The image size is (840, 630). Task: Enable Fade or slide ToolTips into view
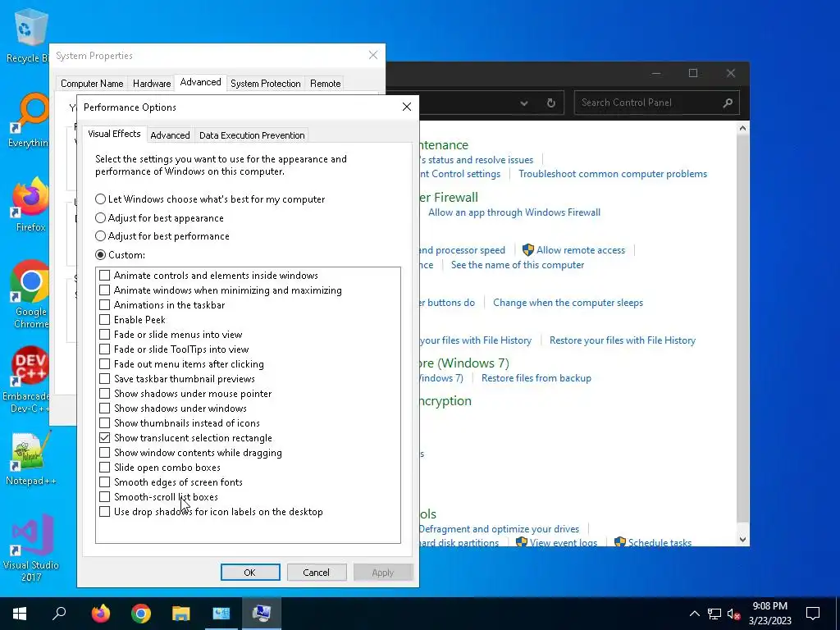[x=104, y=349]
